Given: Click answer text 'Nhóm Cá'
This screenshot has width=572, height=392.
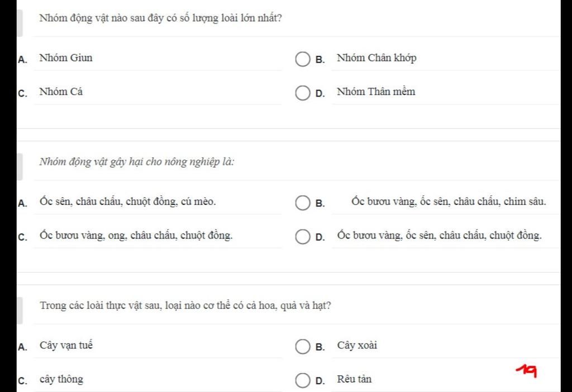Looking at the screenshot, I should 61,92.
